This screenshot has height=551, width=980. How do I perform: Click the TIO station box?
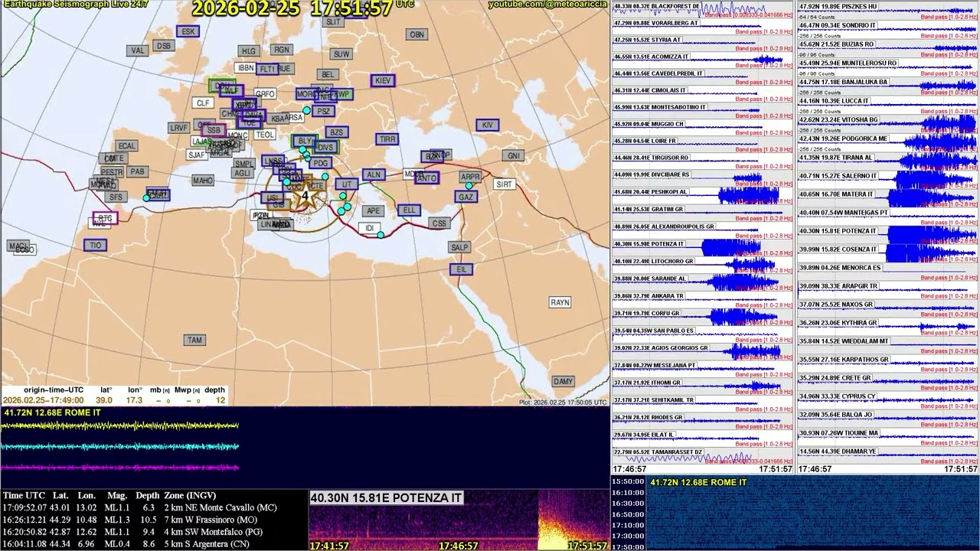[96, 246]
